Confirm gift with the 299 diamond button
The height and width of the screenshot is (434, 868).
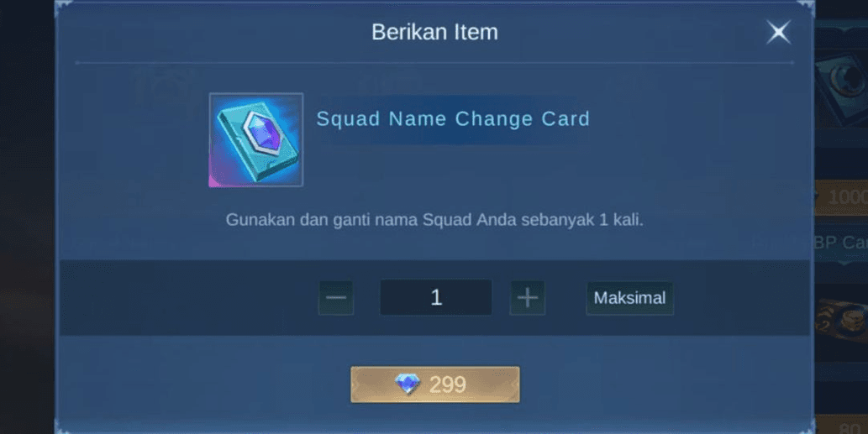[x=435, y=384]
